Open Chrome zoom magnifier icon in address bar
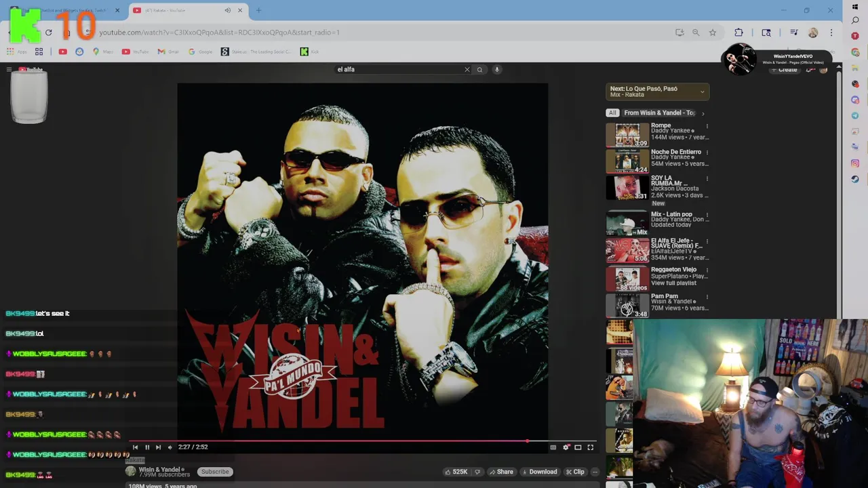 pos(696,33)
